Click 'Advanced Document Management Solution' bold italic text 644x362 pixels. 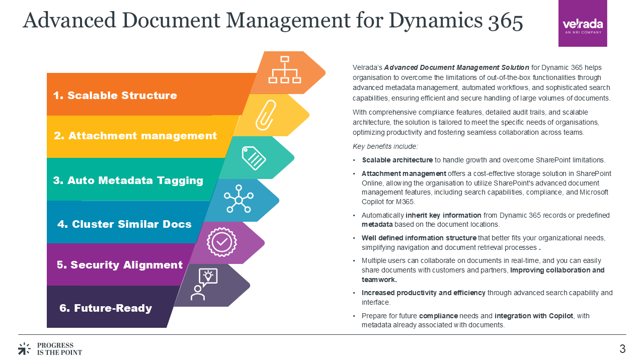[x=456, y=67]
